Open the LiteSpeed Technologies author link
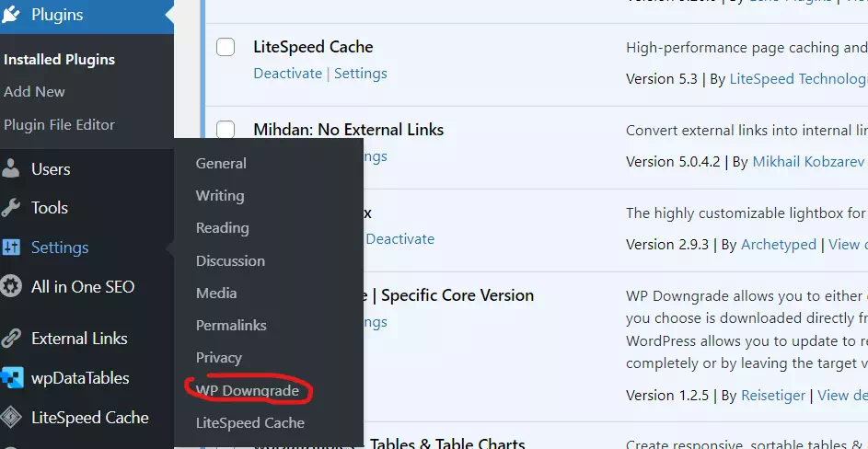Viewport: 868px width, 449px height. pos(799,78)
